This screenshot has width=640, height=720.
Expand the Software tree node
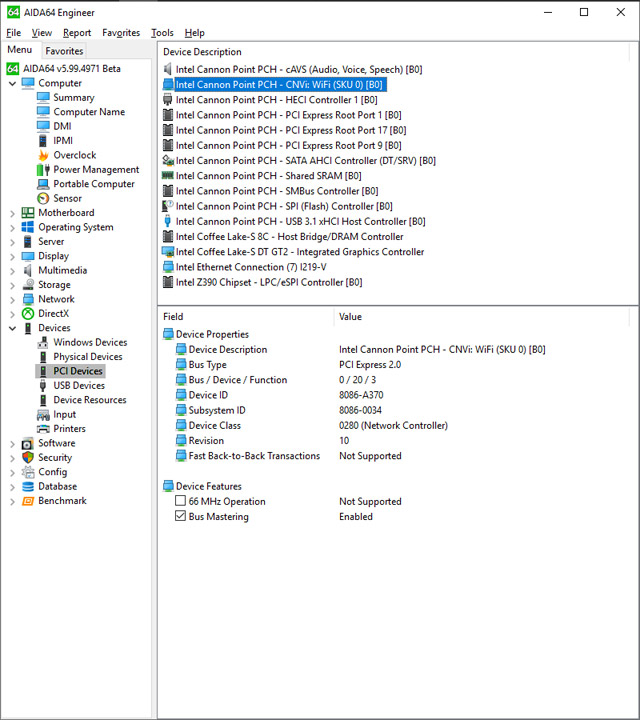pos(12,444)
